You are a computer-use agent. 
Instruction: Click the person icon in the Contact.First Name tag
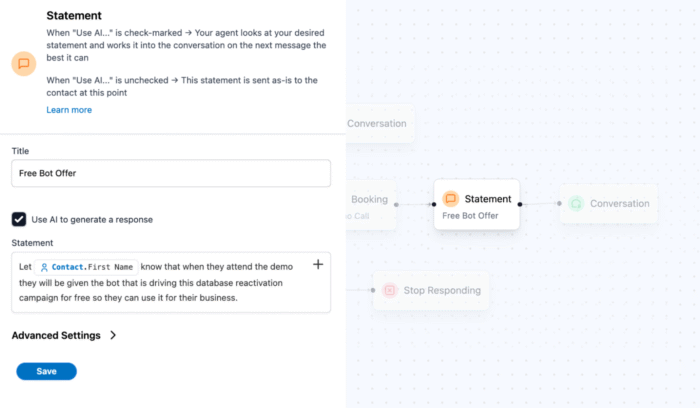(44, 267)
